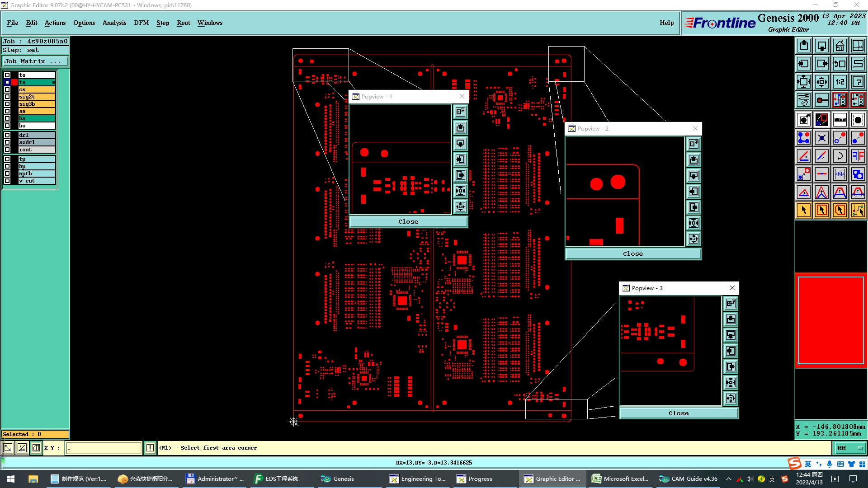Open the Job Matrix dropdown
The width and height of the screenshot is (868, 488).
tap(35, 61)
